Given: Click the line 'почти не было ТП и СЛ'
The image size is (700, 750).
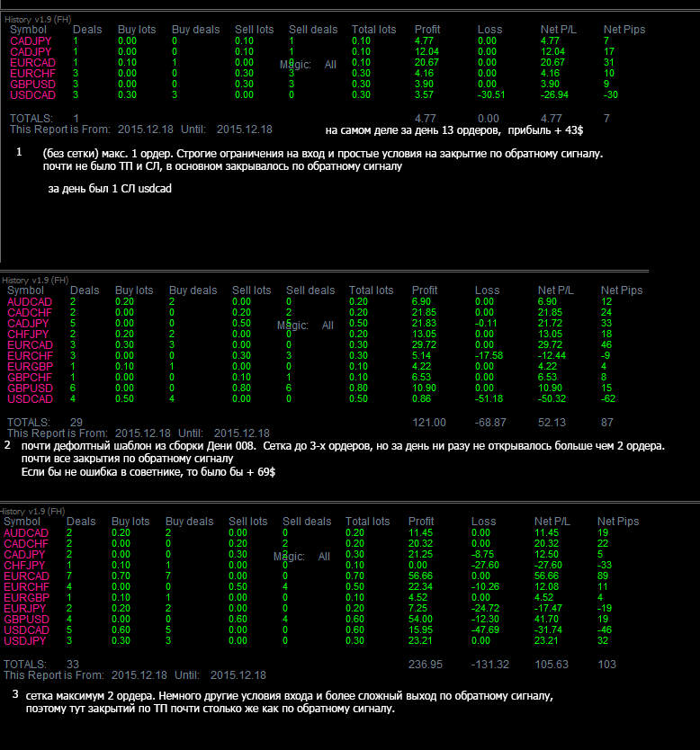Looking at the screenshot, I should coord(222,166).
